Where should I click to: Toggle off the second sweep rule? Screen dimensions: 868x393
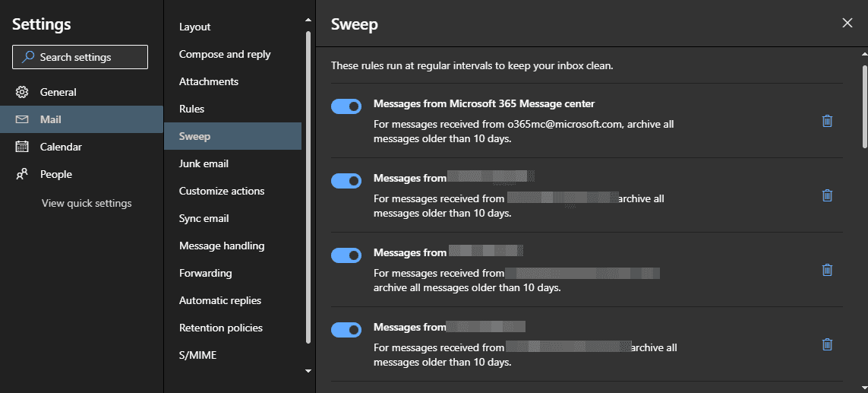[x=346, y=181]
